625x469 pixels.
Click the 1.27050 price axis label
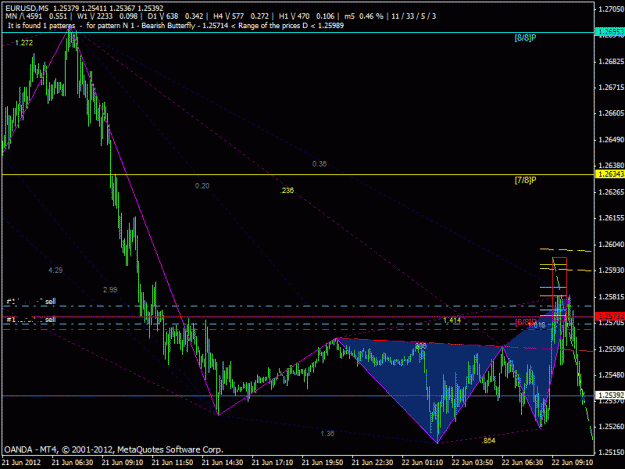[x=611, y=9]
